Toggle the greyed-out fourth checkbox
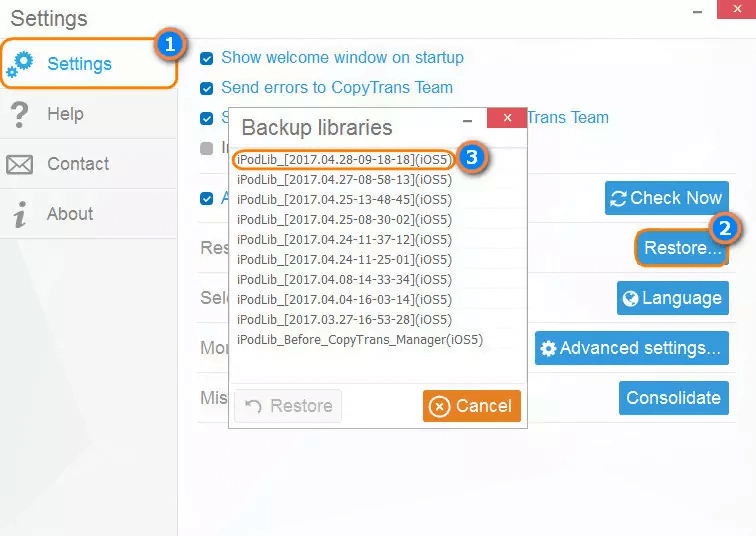The image size is (756, 536). coord(206,148)
